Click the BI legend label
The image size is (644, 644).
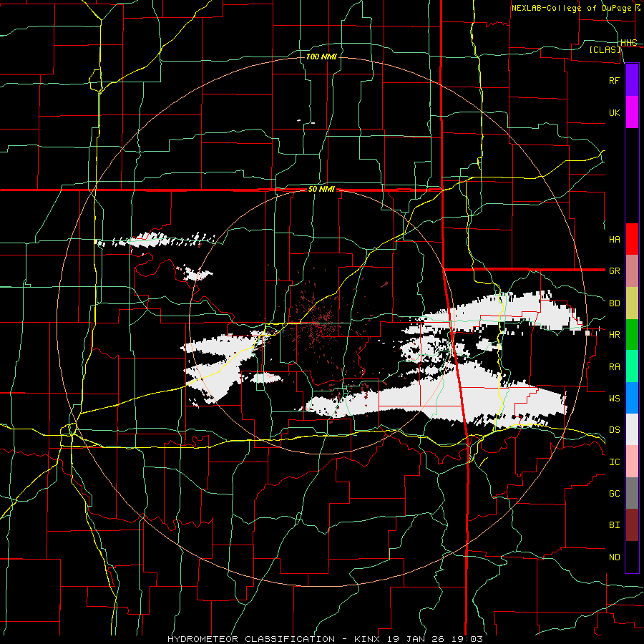pyautogui.click(x=614, y=525)
